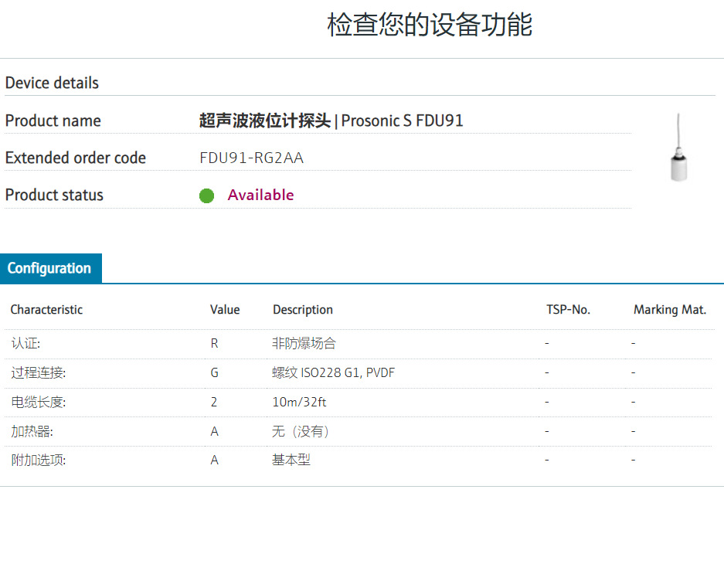Click the Device details heading
724x588 pixels.
(x=52, y=83)
